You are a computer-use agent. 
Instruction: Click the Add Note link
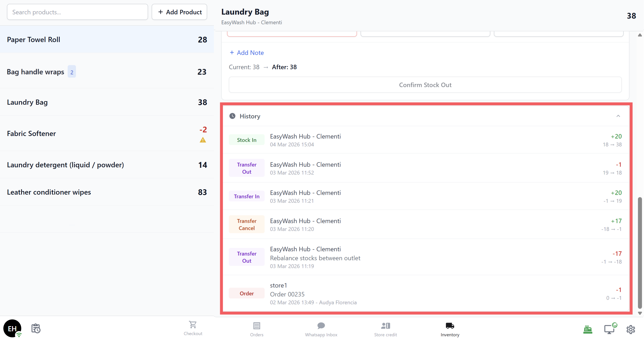pyautogui.click(x=247, y=53)
